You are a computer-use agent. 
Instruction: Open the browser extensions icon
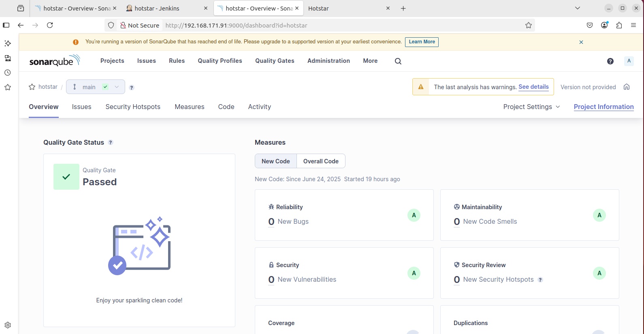[x=619, y=25]
